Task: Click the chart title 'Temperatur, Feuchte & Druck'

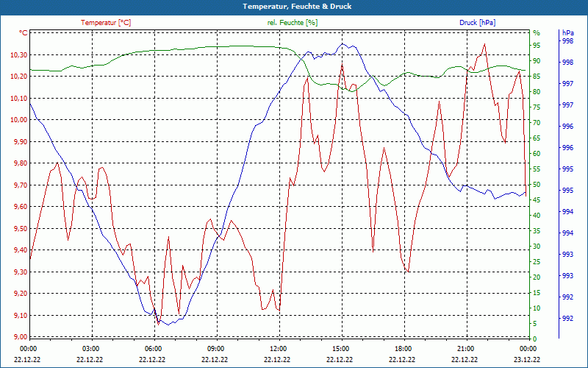Action: (297, 7)
